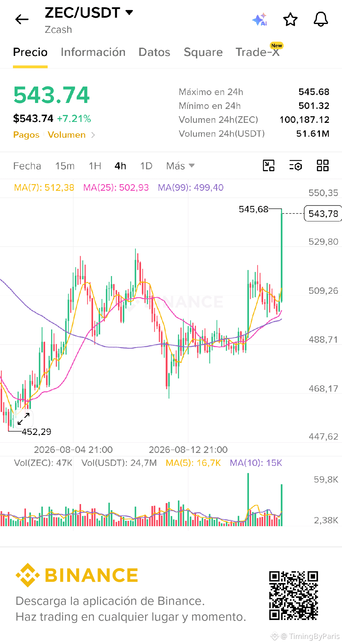Viewport: 342px width, 644px height.
Task: Tap the Zcash coin name subtitle
Action: (58, 30)
